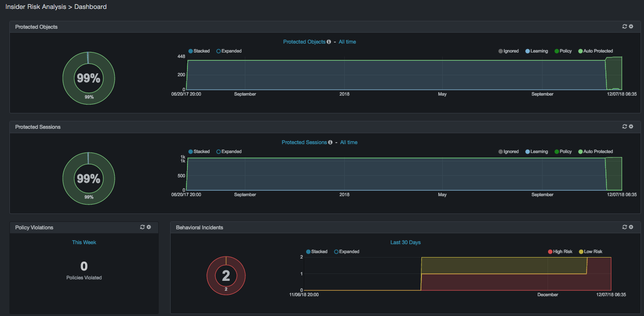The image size is (644, 316).
Task: Open Protected Objects panel settings gear
Action: 631,27
